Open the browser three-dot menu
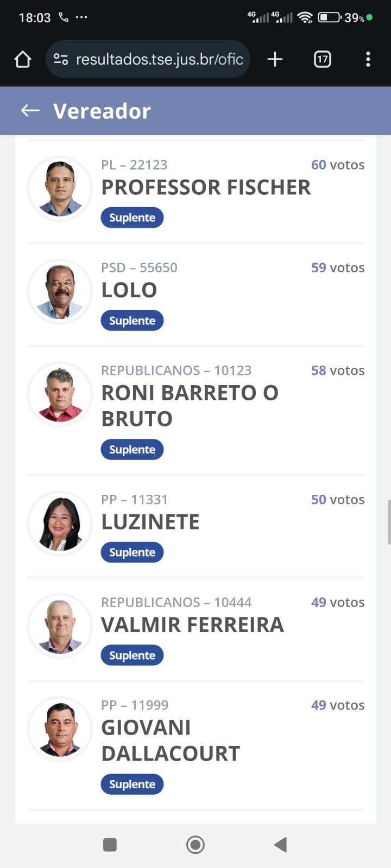The width and height of the screenshot is (391, 868). coord(368,59)
